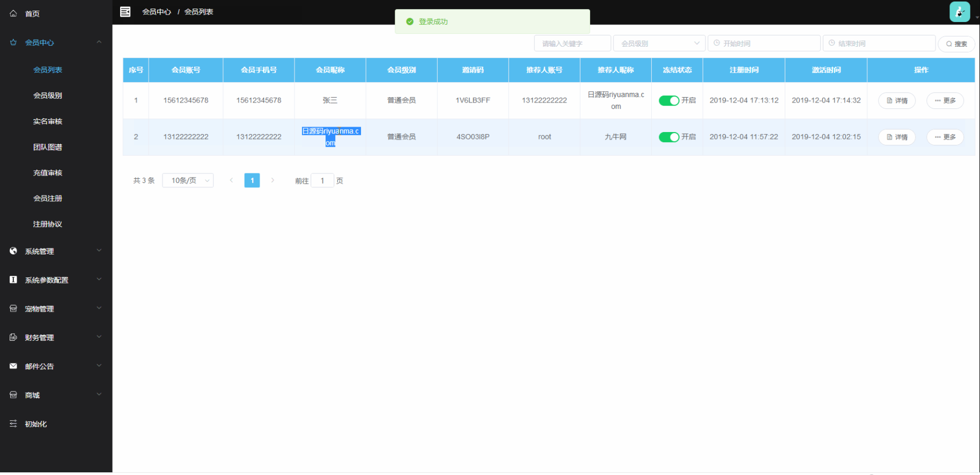Expand the 宠物管理 menu chevron
The width and height of the screenshot is (980, 475).
pyautogui.click(x=99, y=308)
